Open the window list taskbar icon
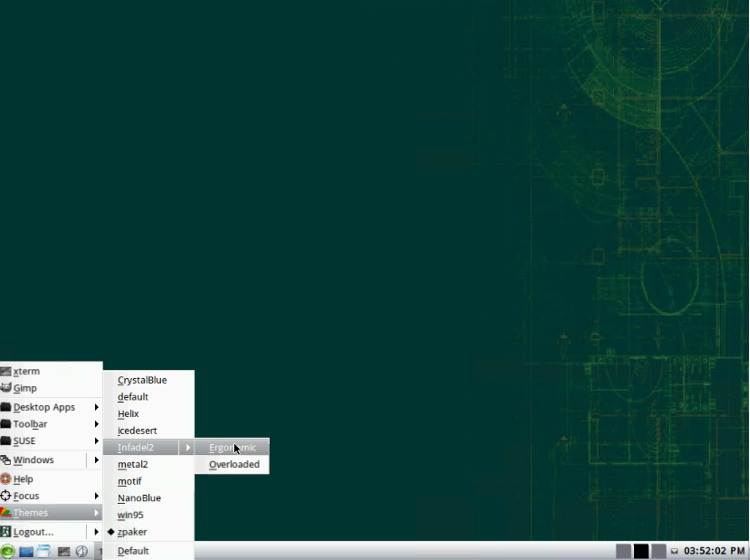 point(44,551)
